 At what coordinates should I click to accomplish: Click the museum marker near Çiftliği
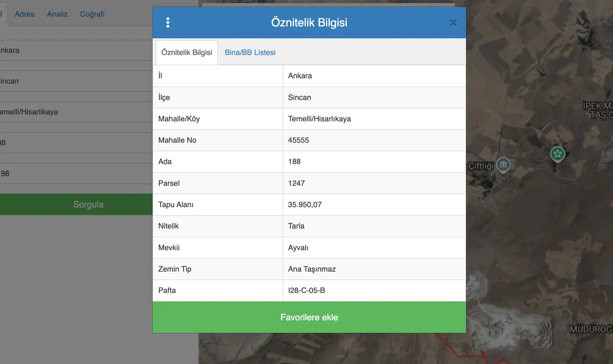(503, 165)
